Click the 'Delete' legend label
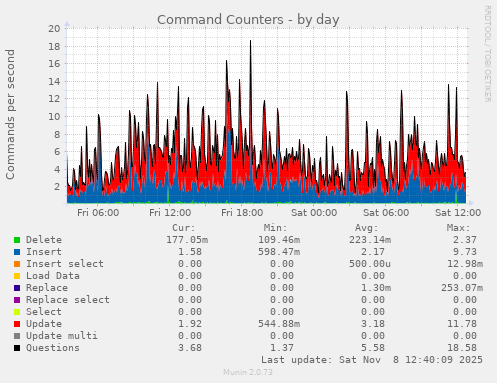The height and width of the screenshot is (383, 497). coord(44,240)
